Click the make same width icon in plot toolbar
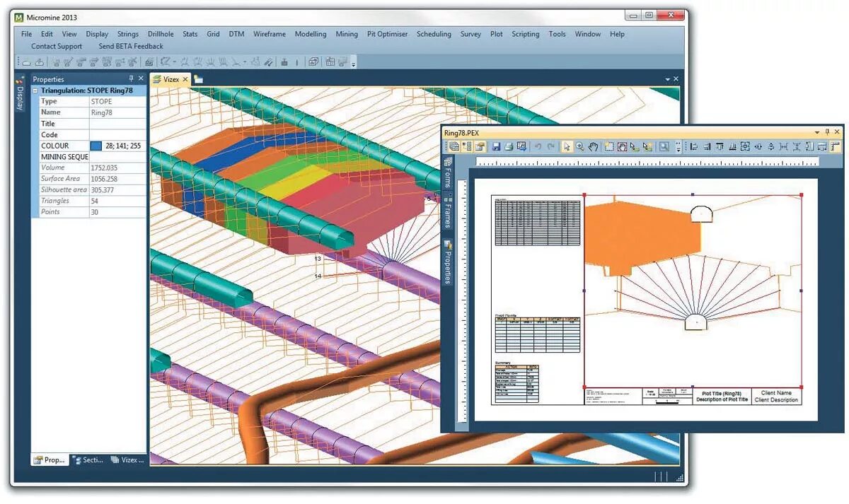 point(783,146)
